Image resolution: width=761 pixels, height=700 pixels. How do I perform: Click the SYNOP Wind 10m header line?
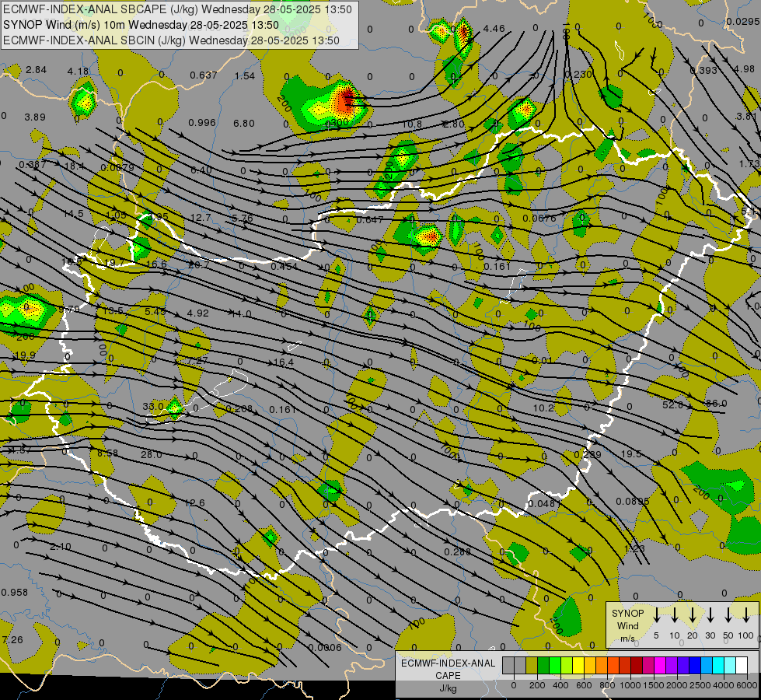(141, 25)
